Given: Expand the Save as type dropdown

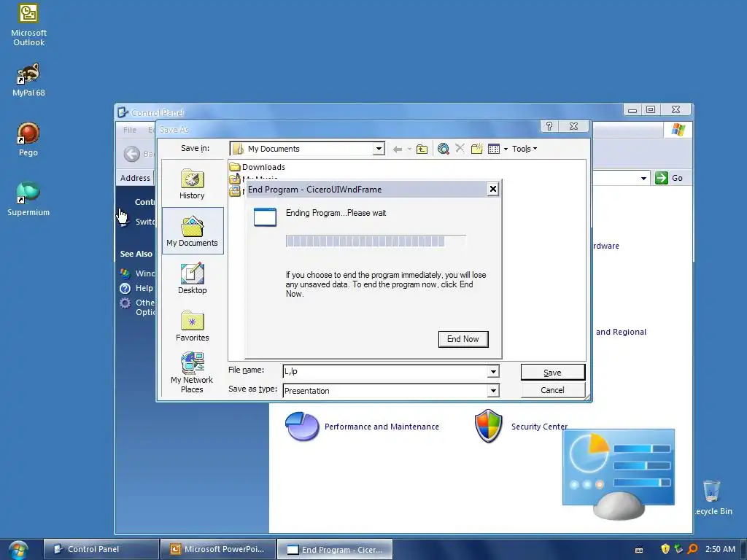Looking at the screenshot, I should pos(493,391).
